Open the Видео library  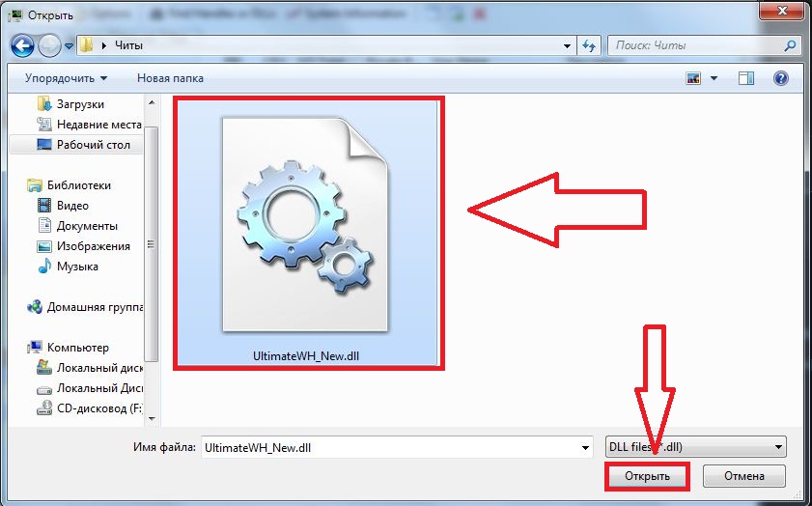click(72, 205)
